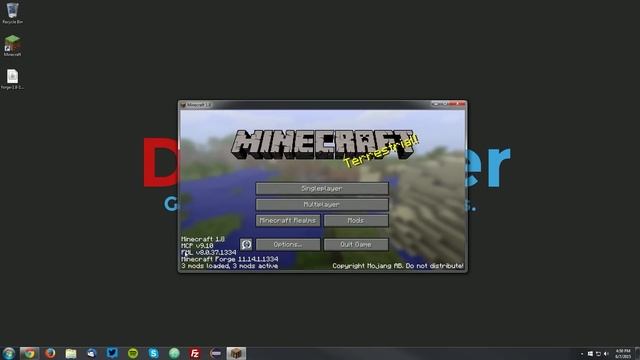This screenshot has height=360, width=640.
Task: Open Spotify from the taskbar
Action: (x=133, y=353)
